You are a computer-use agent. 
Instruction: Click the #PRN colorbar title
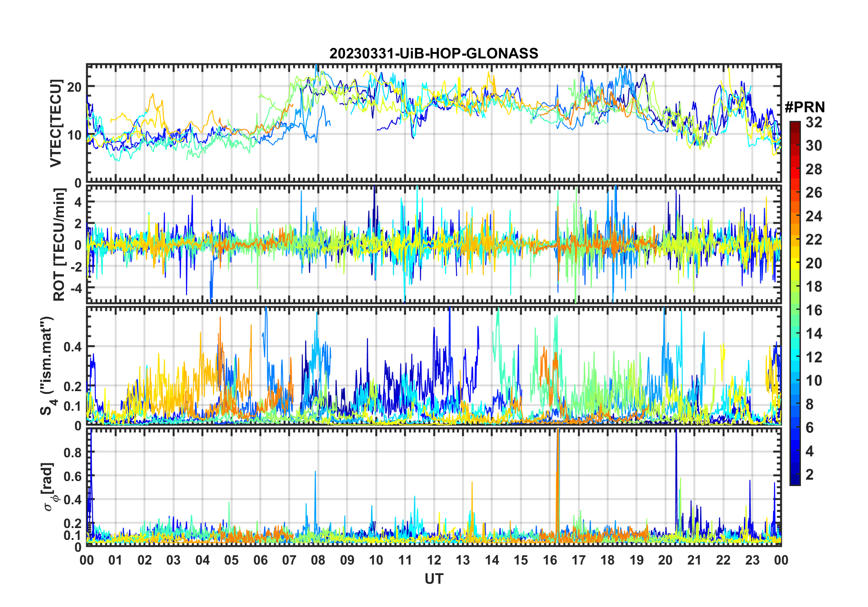(x=805, y=107)
